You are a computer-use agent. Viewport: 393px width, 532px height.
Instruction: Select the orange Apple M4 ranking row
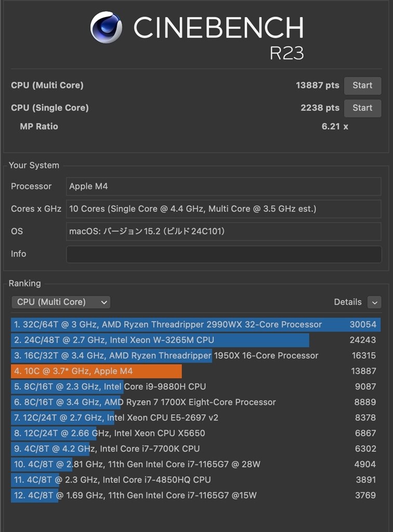[x=196, y=371]
